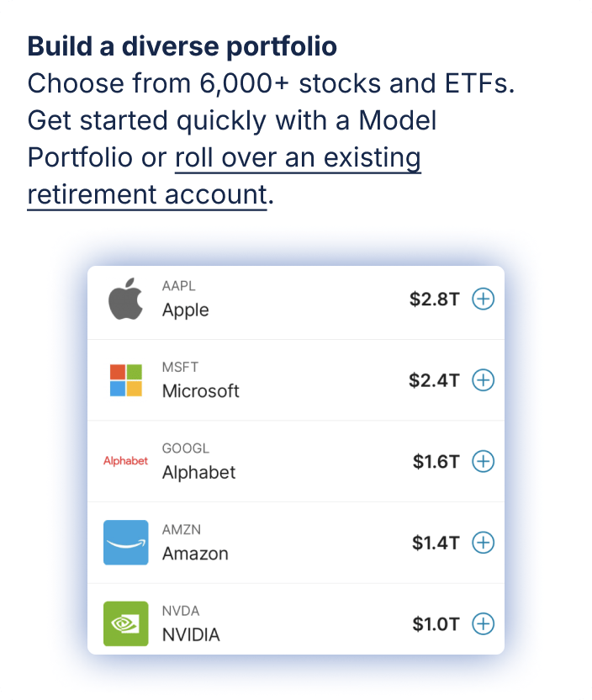Choose the NVIDIA stock name

pyautogui.click(x=191, y=634)
